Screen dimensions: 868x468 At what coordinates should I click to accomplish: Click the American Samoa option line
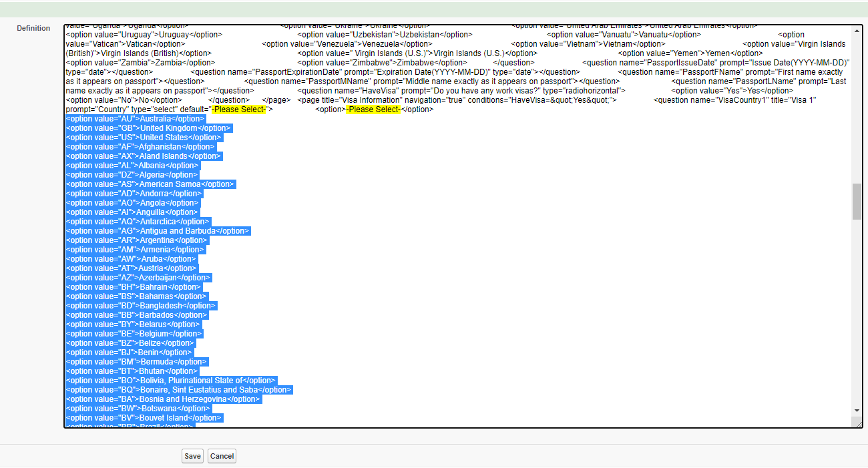pyautogui.click(x=151, y=184)
